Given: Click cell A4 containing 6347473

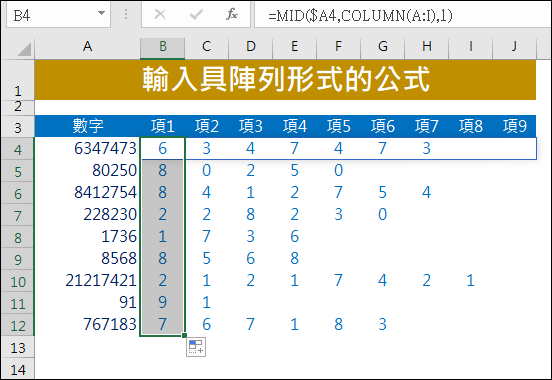Looking at the screenshot, I should point(87,148).
